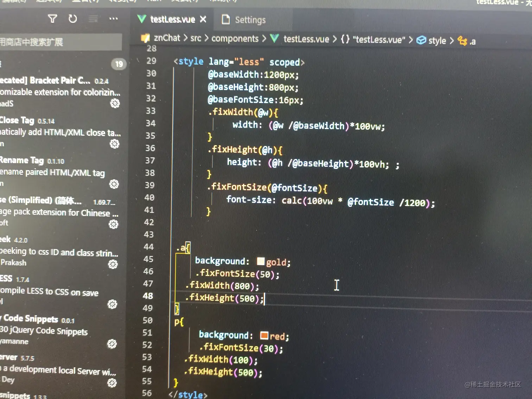Clear extensions search results icon
This screenshot has width=532, height=399.
[x=93, y=19]
